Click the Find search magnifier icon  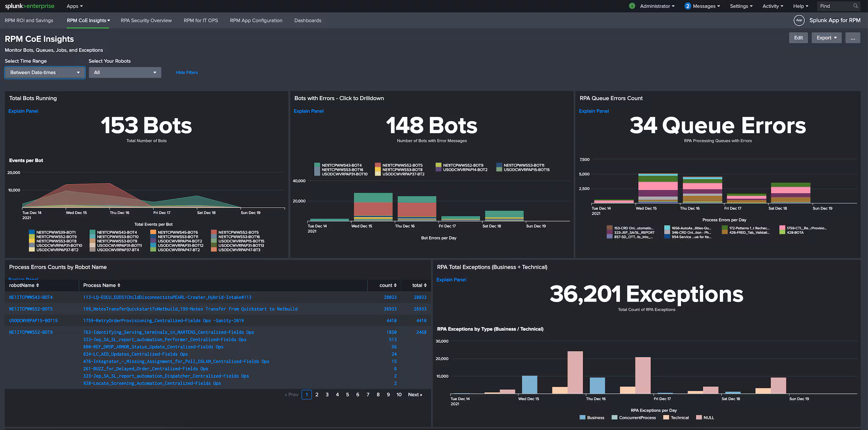pyautogui.click(x=855, y=6)
